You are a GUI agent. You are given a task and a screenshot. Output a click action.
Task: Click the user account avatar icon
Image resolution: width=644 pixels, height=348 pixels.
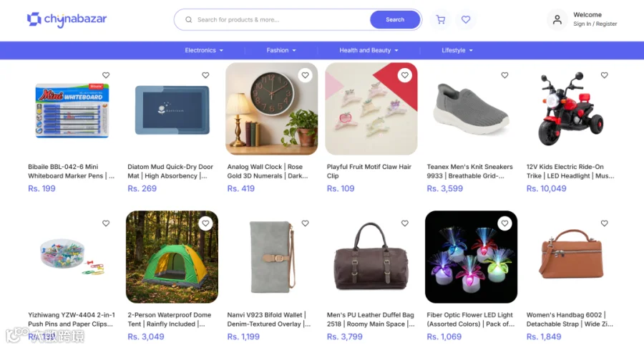pyautogui.click(x=557, y=20)
